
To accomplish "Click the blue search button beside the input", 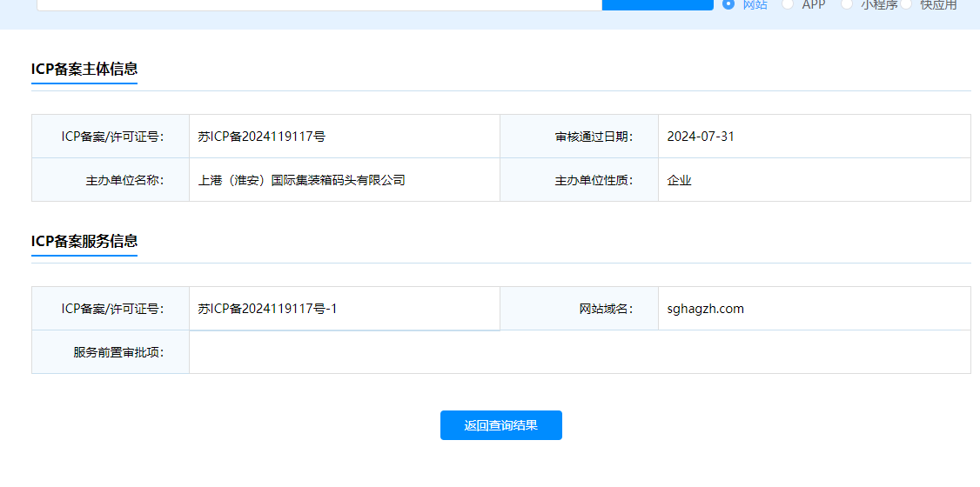I will [x=657, y=5].
